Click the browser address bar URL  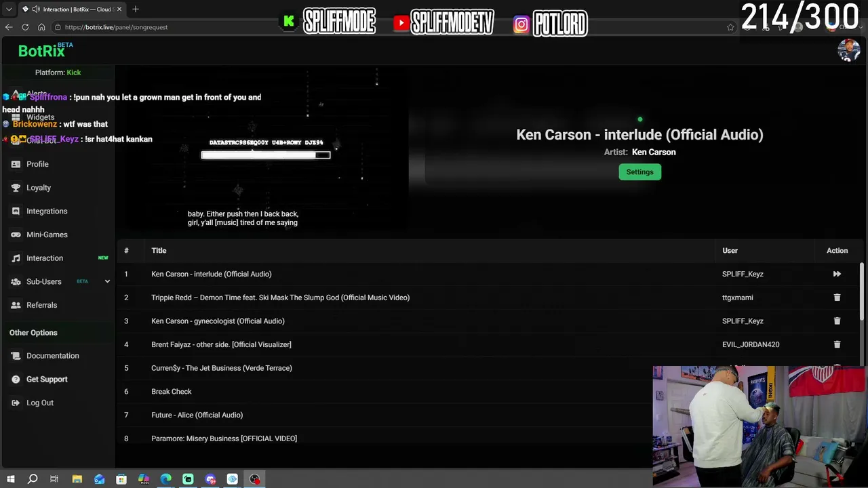point(116,27)
